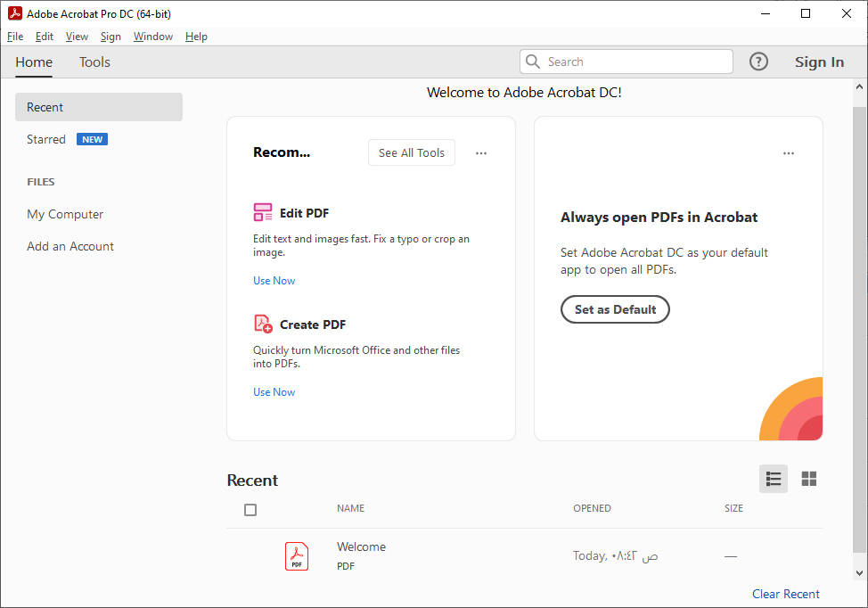Click into the Search input field
Viewport: 868px width, 608px height.
[626, 62]
